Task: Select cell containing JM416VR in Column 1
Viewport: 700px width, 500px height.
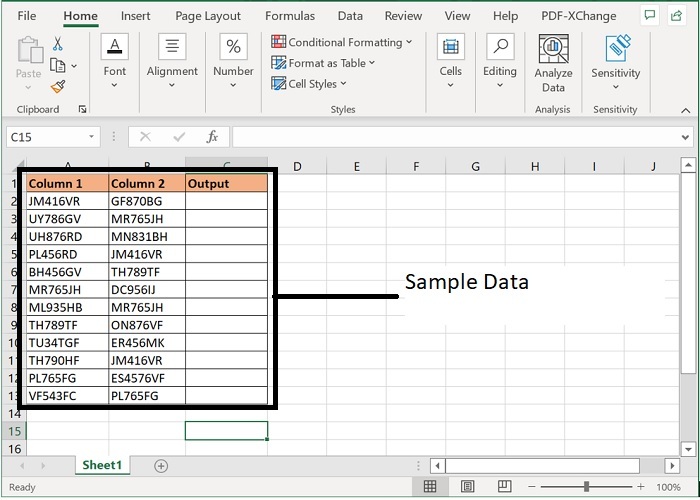Action: [x=67, y=201]
